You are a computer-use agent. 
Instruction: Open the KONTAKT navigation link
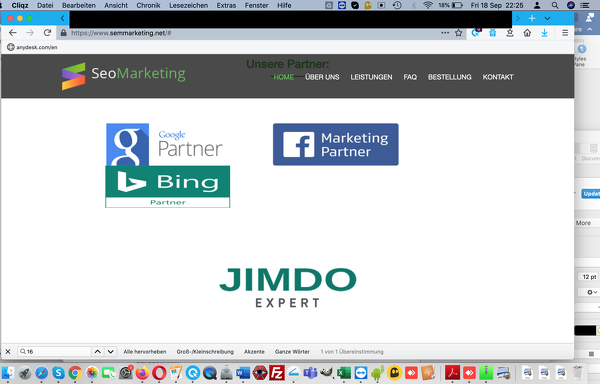tap(498, 77)
